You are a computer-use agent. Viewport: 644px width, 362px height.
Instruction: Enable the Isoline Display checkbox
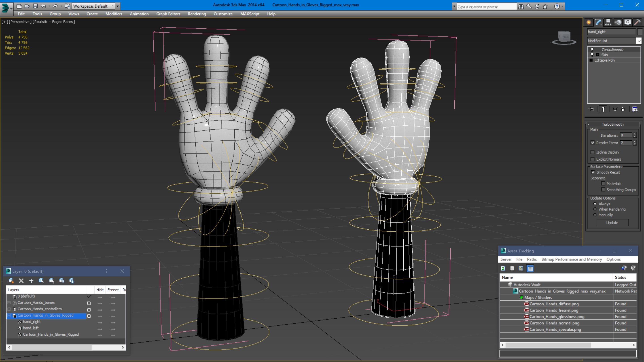pyautogui.click(x=593, y=152)
